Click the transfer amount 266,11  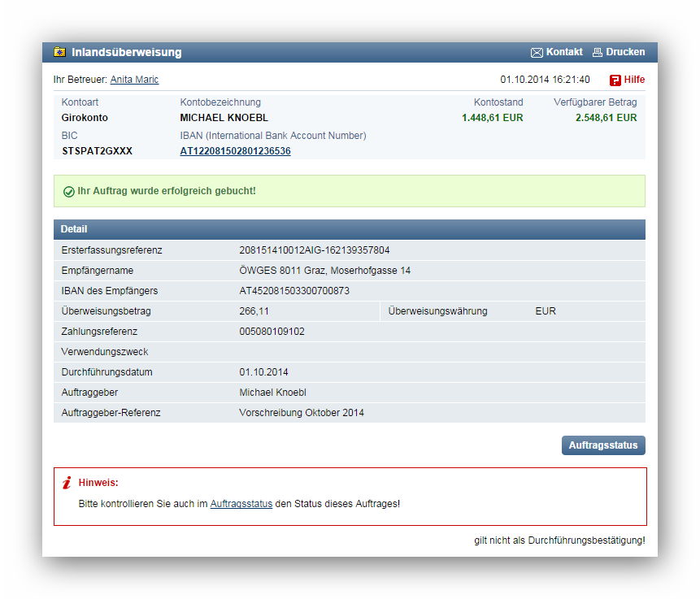(x=254, y=311)
